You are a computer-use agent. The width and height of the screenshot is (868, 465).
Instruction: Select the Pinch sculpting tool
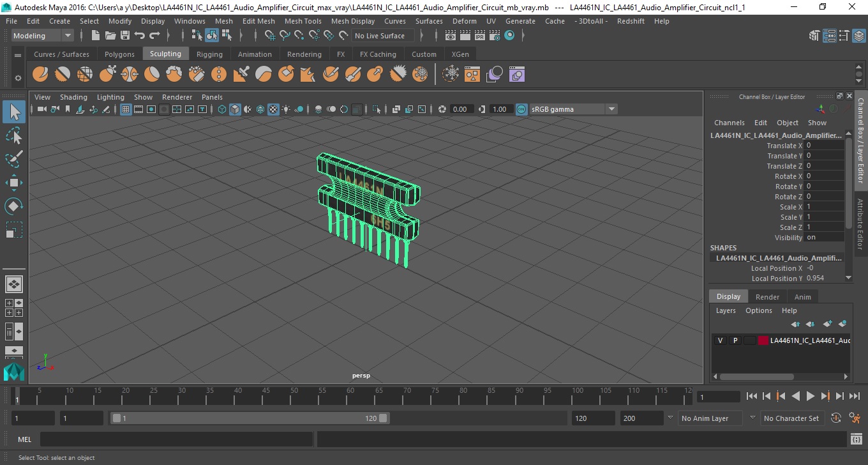tap(130, 74)
